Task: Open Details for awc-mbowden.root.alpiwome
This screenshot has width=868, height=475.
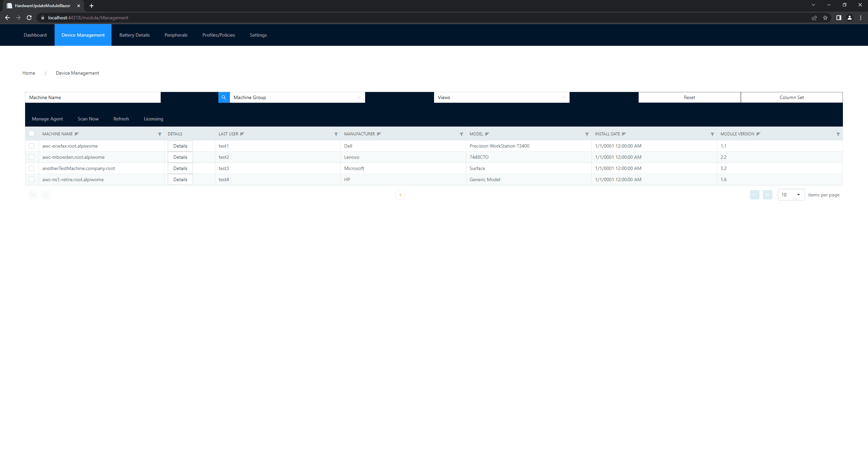Action: click(180, 157)
